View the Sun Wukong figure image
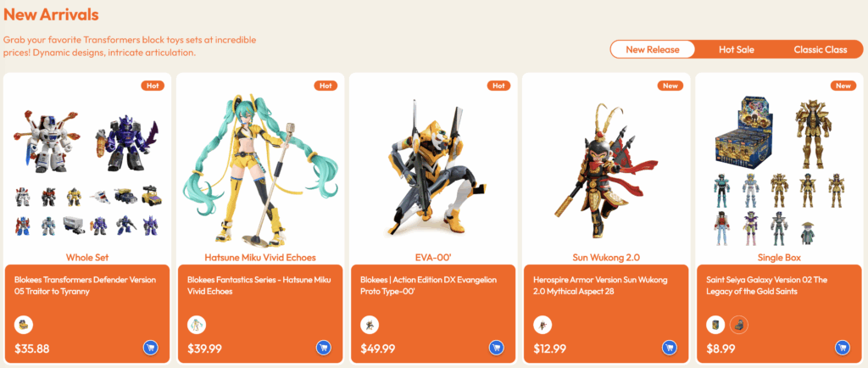Screen dimensions: 868x368 pos(606,169)
